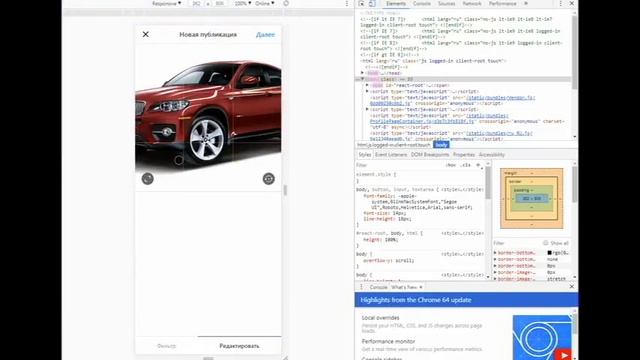Click the black border color swatch
This screenshot has width=640, height=360.
click(549, 253)
